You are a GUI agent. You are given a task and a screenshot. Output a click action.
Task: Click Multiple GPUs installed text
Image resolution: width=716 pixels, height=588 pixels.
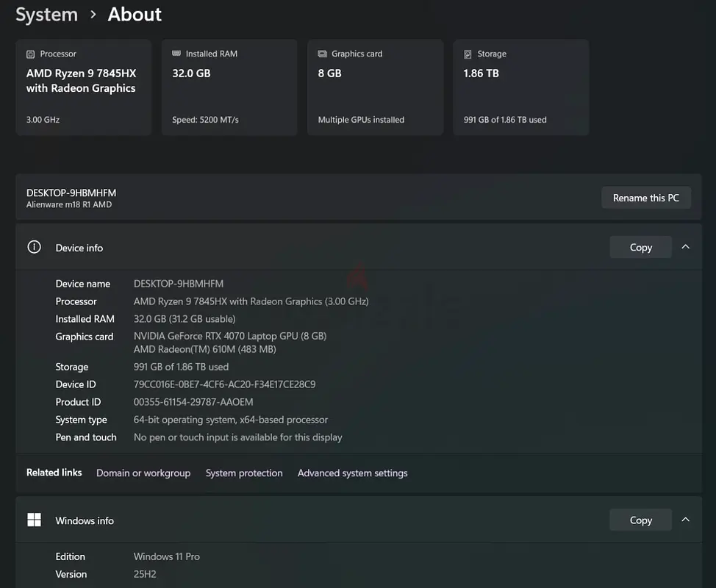[x=361, y=120]
